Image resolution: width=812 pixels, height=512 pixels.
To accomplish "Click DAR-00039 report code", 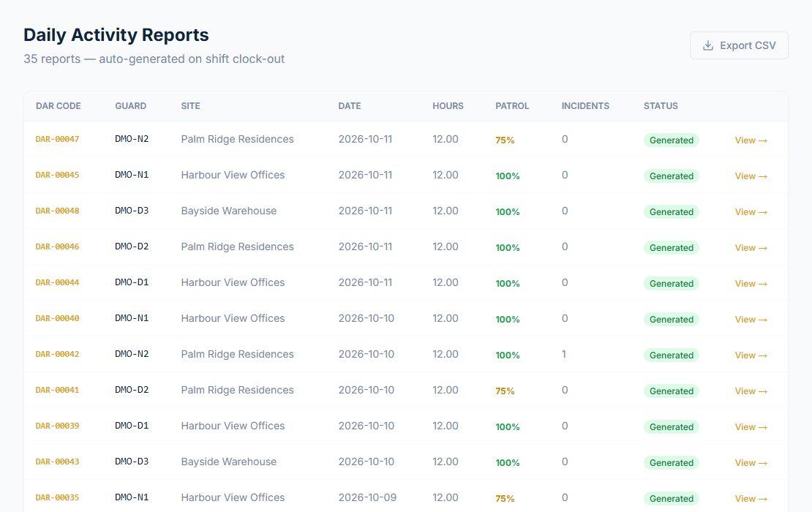I will (x=58, y=426).
